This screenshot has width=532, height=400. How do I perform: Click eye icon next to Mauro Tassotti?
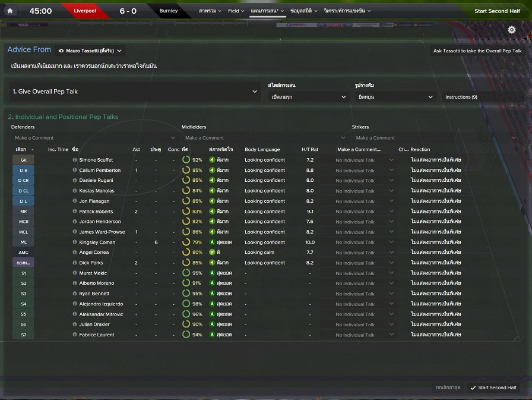(61, 51)
